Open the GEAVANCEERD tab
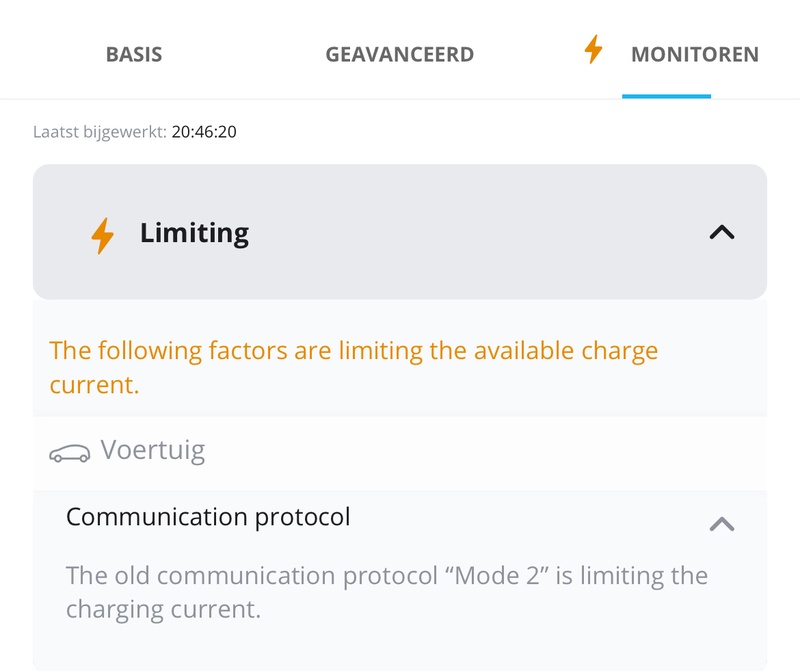This screenshot has width=800, height=671. pos(399,54)
